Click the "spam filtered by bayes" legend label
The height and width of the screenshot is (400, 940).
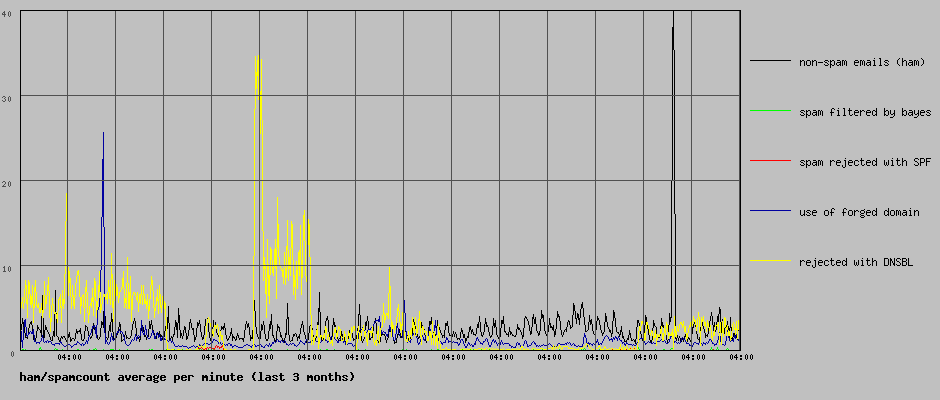point(864,112)
